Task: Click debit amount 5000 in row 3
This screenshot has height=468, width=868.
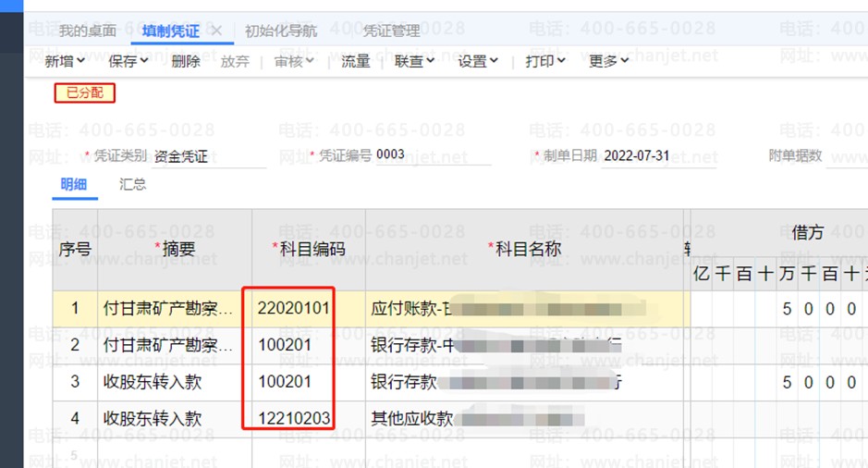Action: pos(819,383)
